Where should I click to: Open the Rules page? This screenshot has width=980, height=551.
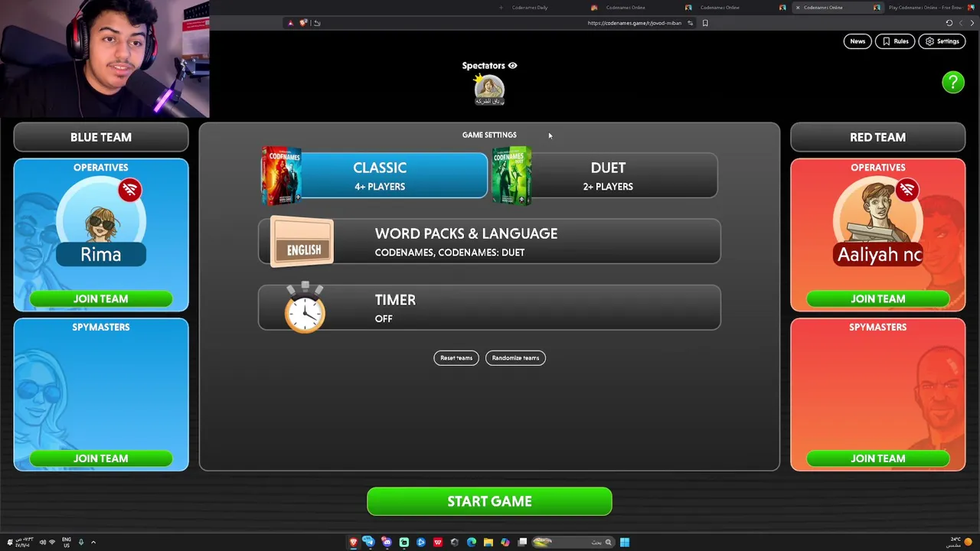(895, 41)
